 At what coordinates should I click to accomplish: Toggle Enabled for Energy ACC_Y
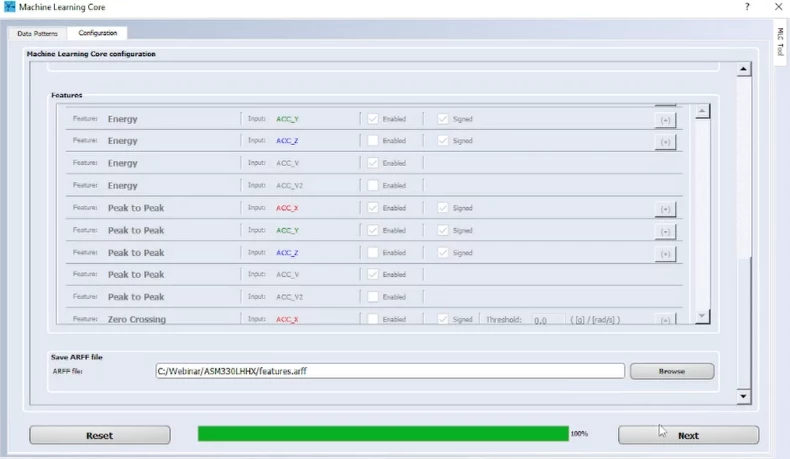373,119
